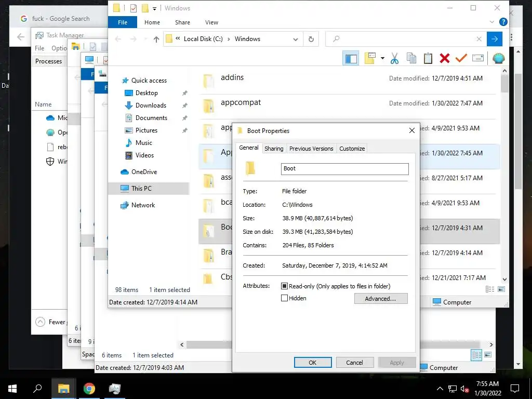Screen dimensions: 532x399
Task: Open the Share ribbon tab
Action: pos(182,22)
